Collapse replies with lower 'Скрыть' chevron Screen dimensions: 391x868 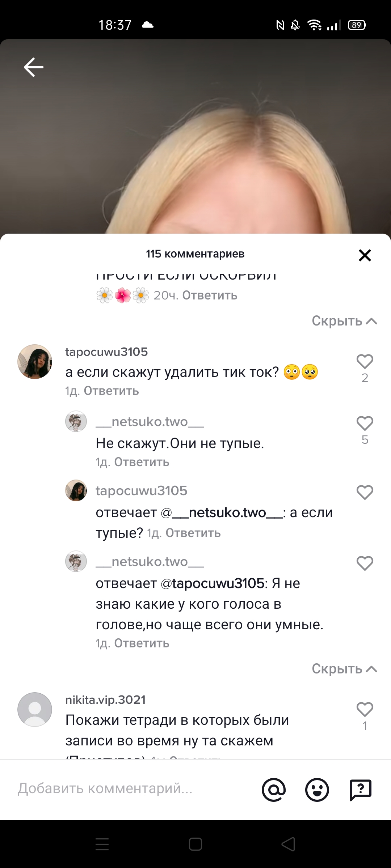344,669
